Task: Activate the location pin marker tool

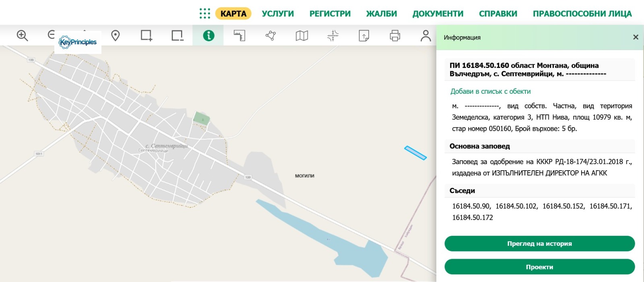Action: (x=116, y=36)
